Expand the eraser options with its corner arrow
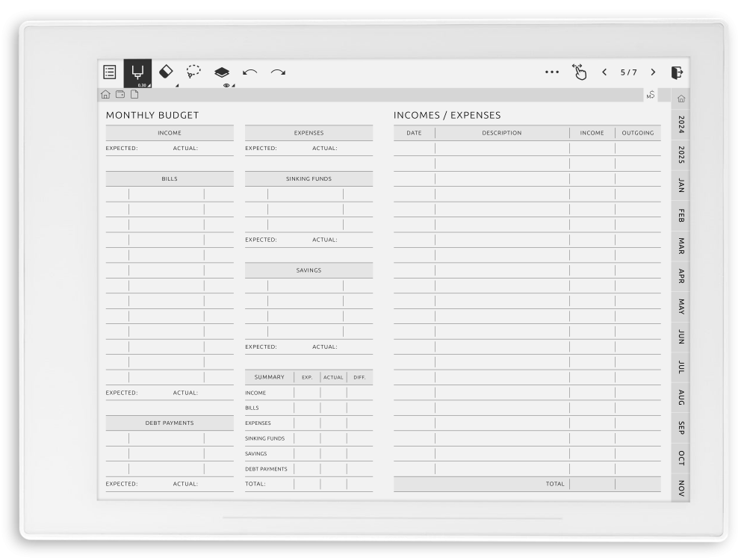 (177, 85)
